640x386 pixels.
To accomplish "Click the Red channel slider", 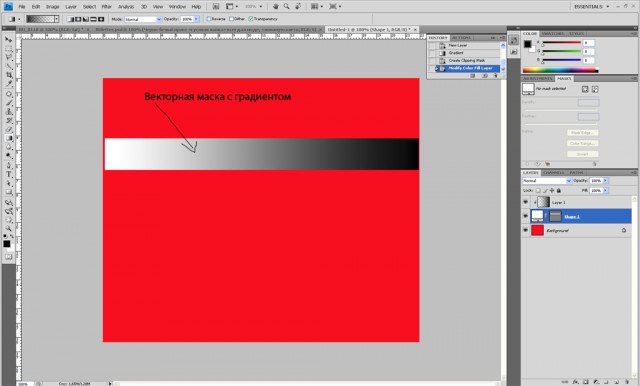I will click(x=561, y=43).
